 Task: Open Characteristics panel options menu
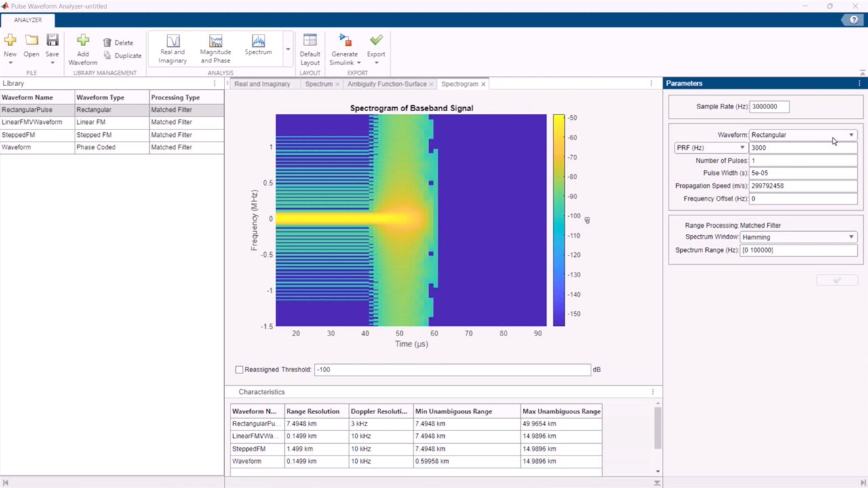653,392
